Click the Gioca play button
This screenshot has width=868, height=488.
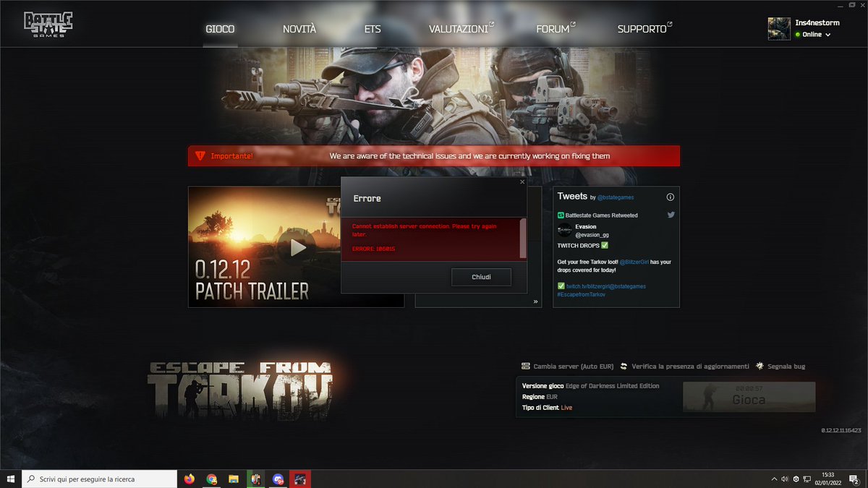(x=749, y=397)
